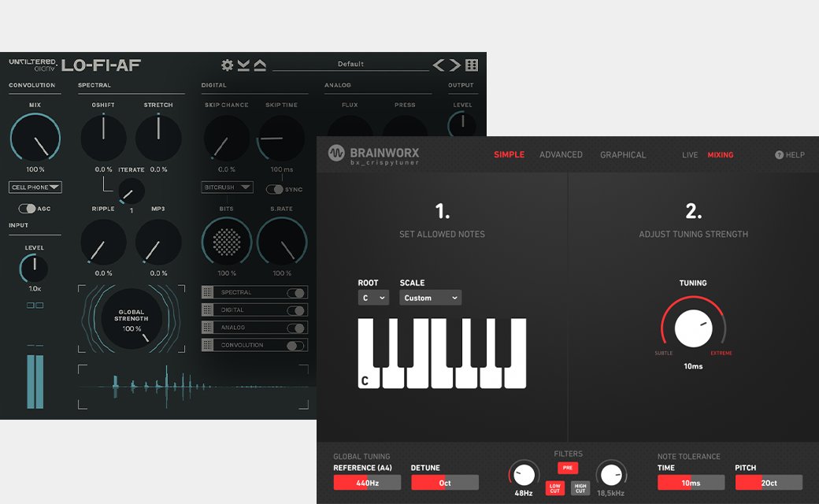Go to next preset arrow in LO-FI-AF

pyautogui.click(x=455, y=65)
